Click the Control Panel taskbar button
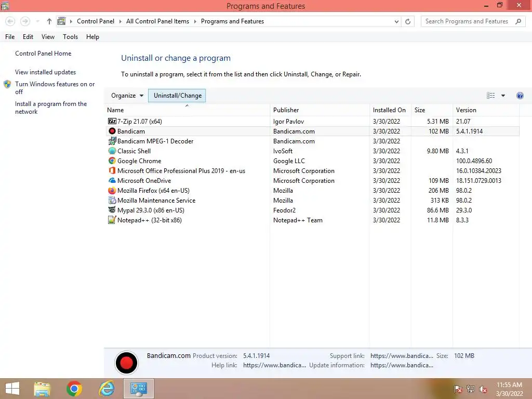532x399 pixels. [x=138, y=389]
